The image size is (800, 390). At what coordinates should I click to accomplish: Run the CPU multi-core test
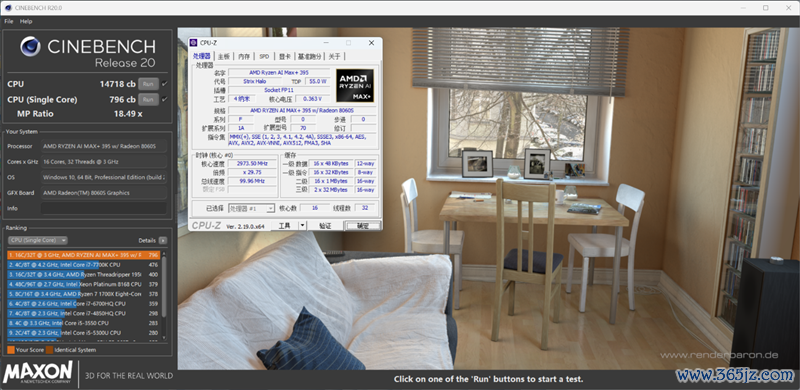click(148, 84)
